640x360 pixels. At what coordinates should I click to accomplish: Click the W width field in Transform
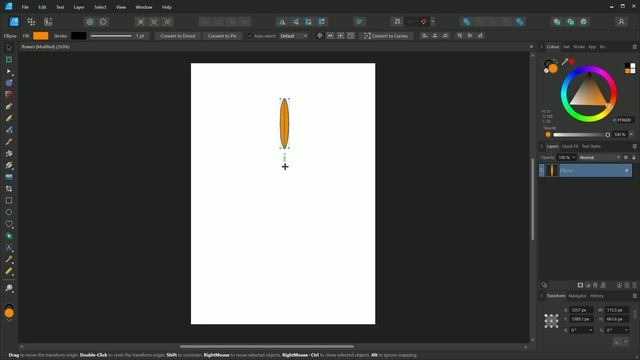click(x=616, y=310)
